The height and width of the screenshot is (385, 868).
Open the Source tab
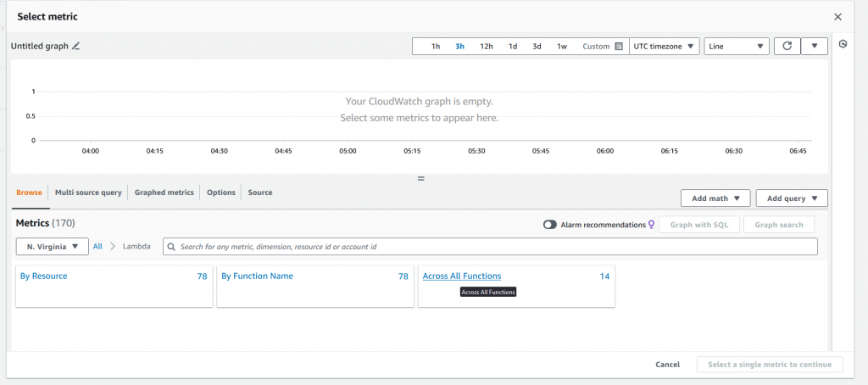tap(260, 192)
